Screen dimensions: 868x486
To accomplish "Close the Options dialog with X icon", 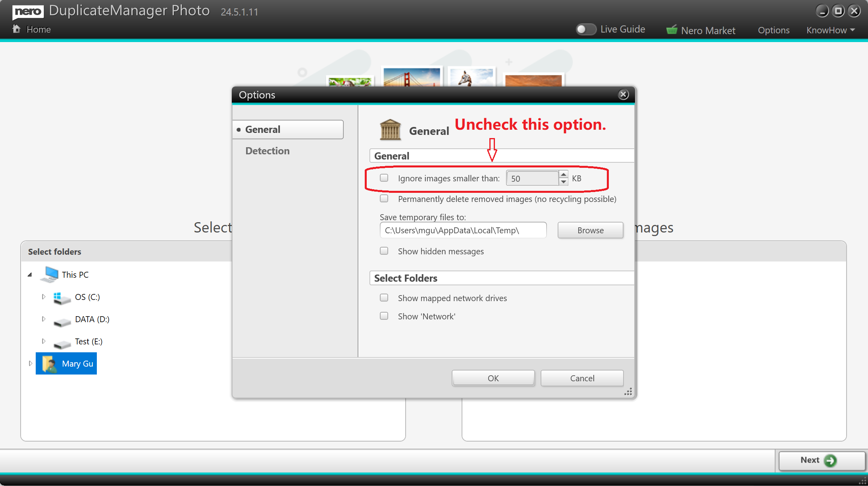I will tap(624, 94).
